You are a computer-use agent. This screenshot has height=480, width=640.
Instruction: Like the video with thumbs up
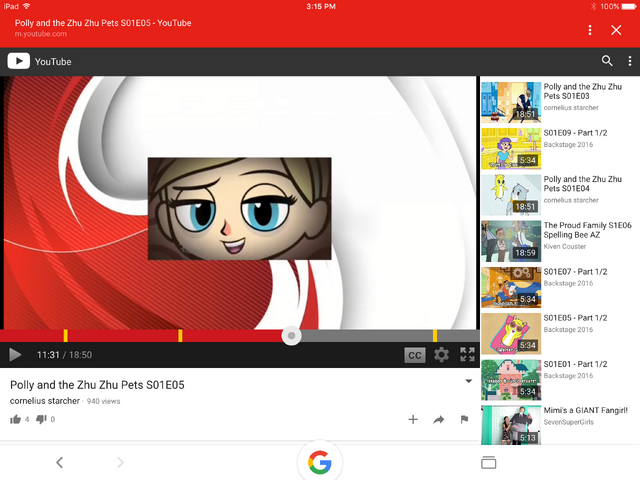point(16,419)
